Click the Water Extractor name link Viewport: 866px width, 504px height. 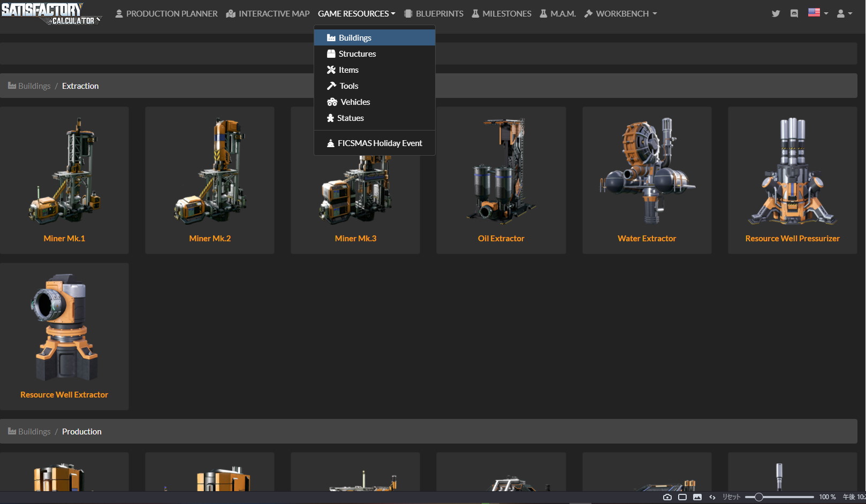click(x=647, y=238)
